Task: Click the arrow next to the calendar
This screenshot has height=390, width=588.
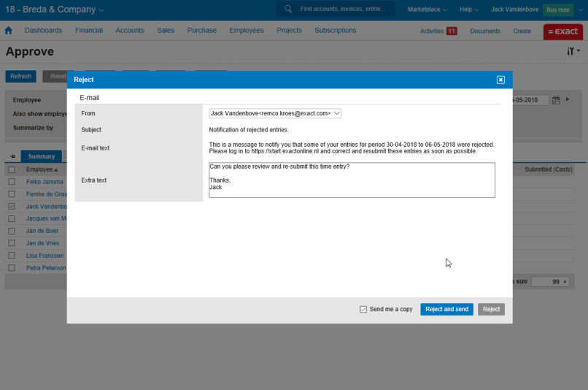Action: (568, 99)
